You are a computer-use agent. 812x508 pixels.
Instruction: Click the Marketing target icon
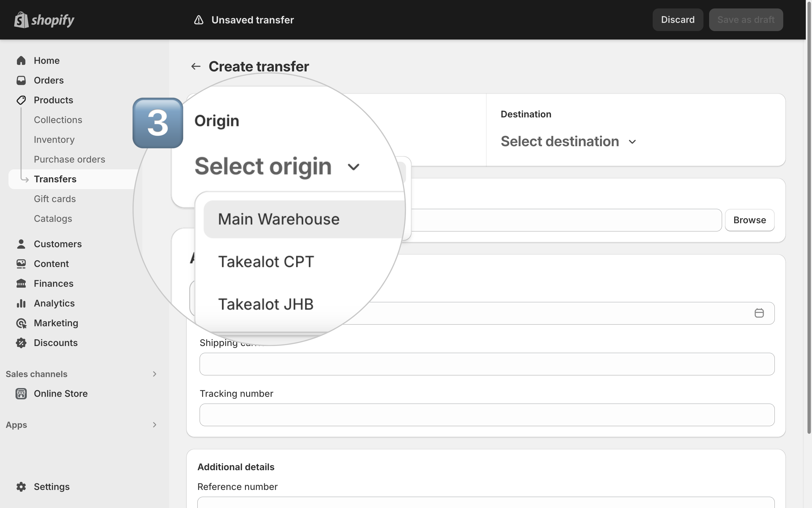[x=21, y=323]
